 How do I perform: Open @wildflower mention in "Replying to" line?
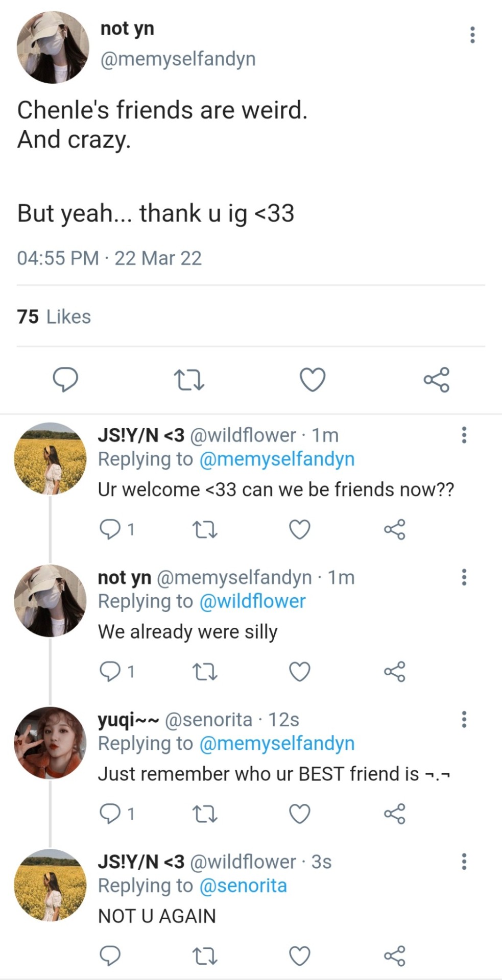(x=252, y=601)
